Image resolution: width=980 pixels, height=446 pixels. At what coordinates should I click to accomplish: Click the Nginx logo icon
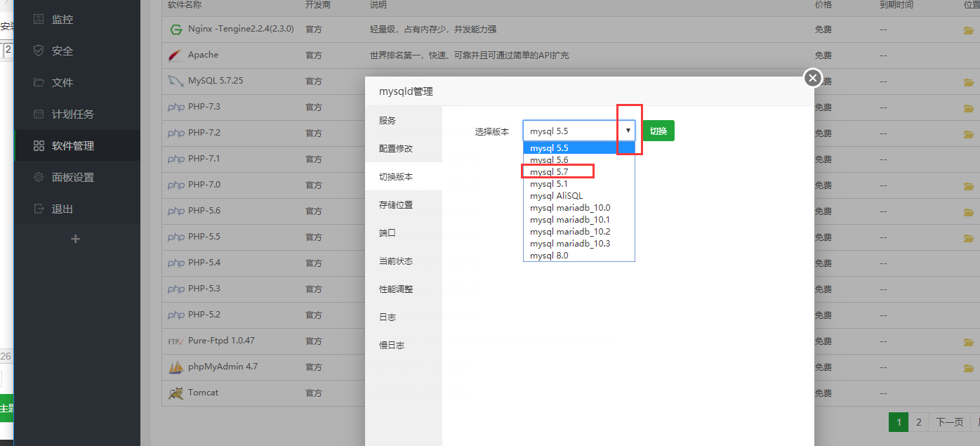coord(176,29)
